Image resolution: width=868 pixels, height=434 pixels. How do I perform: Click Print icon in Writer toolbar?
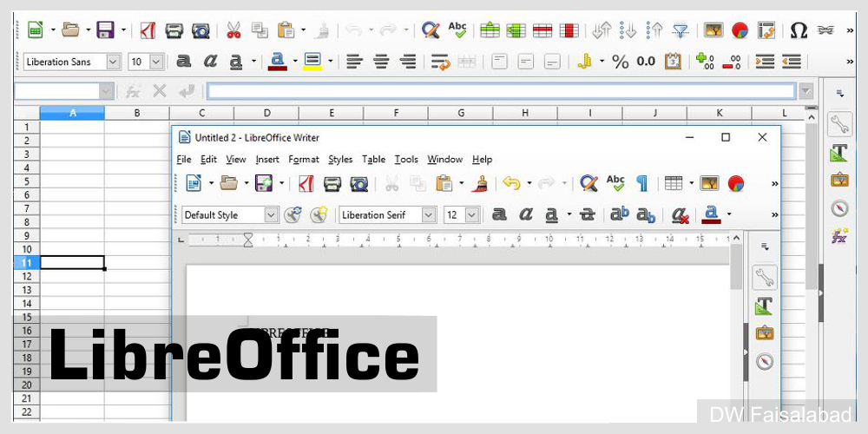point(332,183)
